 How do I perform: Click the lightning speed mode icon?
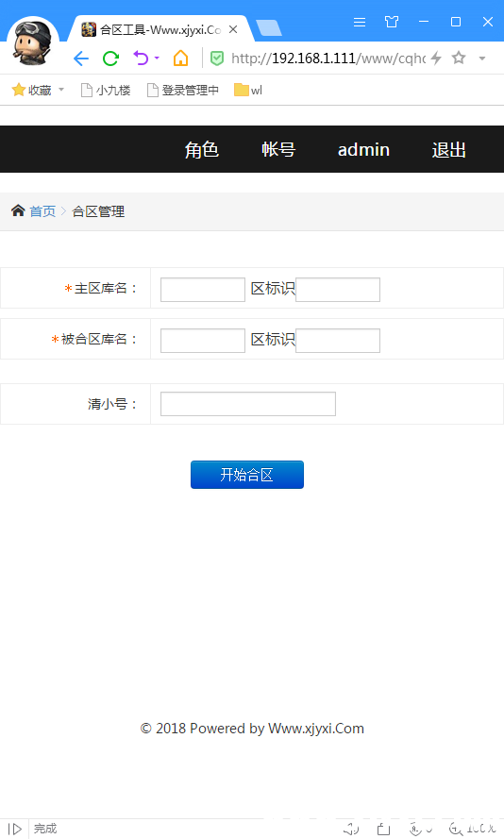tap(436, 58)
